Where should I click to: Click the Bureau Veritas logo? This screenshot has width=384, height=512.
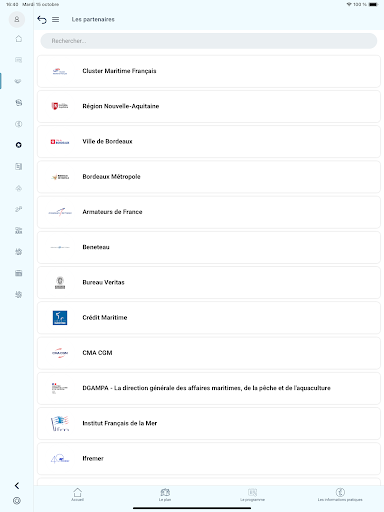coord(60,283)
